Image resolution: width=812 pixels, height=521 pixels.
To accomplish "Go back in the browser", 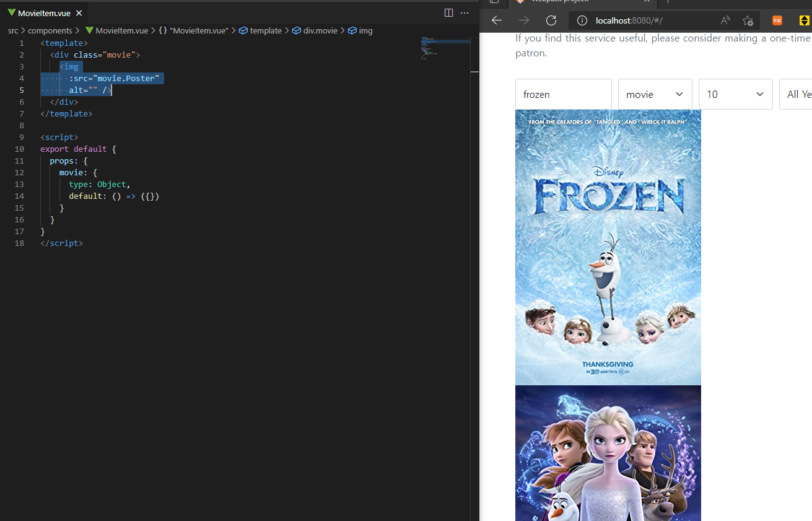I will tap(497, 20).
